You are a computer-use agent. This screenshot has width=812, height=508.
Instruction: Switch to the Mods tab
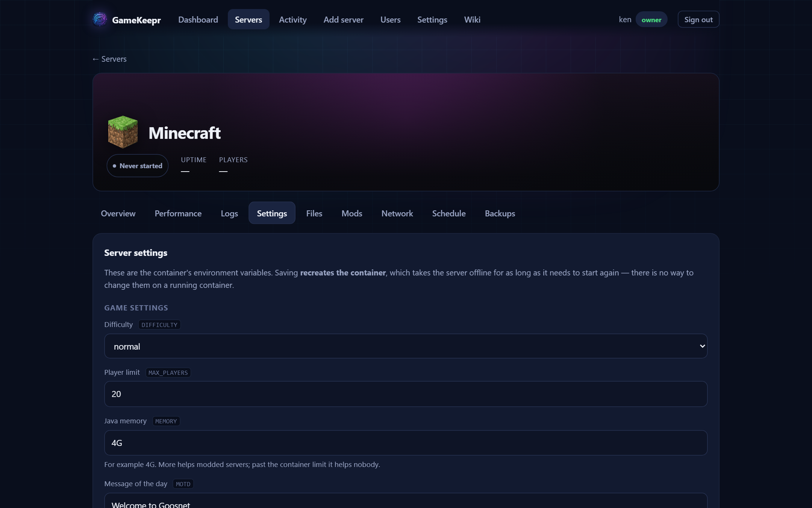click(352, 213)
